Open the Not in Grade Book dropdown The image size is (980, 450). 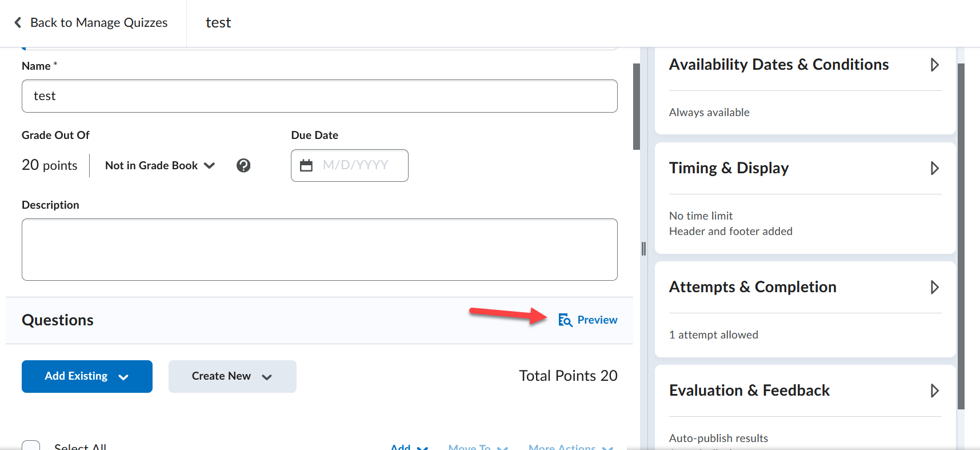160,165
